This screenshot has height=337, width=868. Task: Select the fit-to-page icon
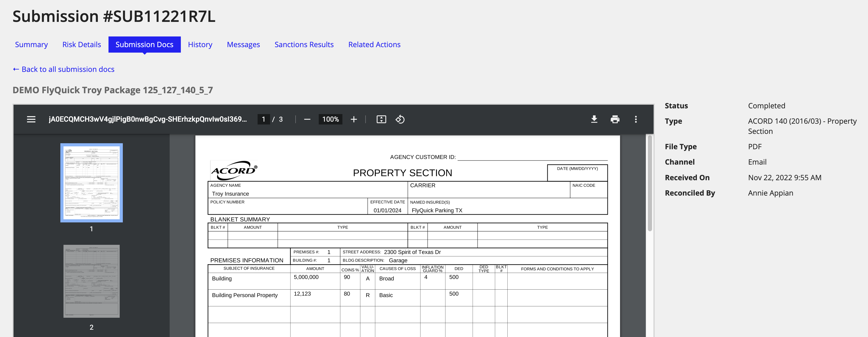[381, 119]
